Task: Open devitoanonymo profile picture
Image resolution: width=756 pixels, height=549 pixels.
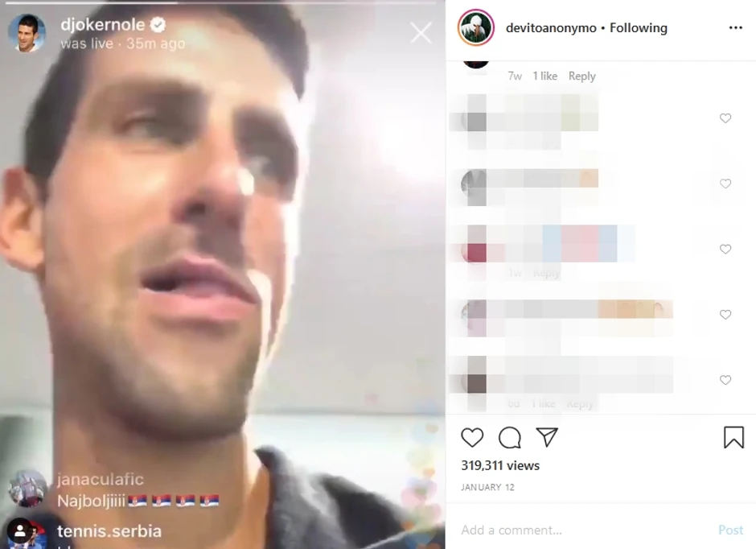Action: point(476,28)
